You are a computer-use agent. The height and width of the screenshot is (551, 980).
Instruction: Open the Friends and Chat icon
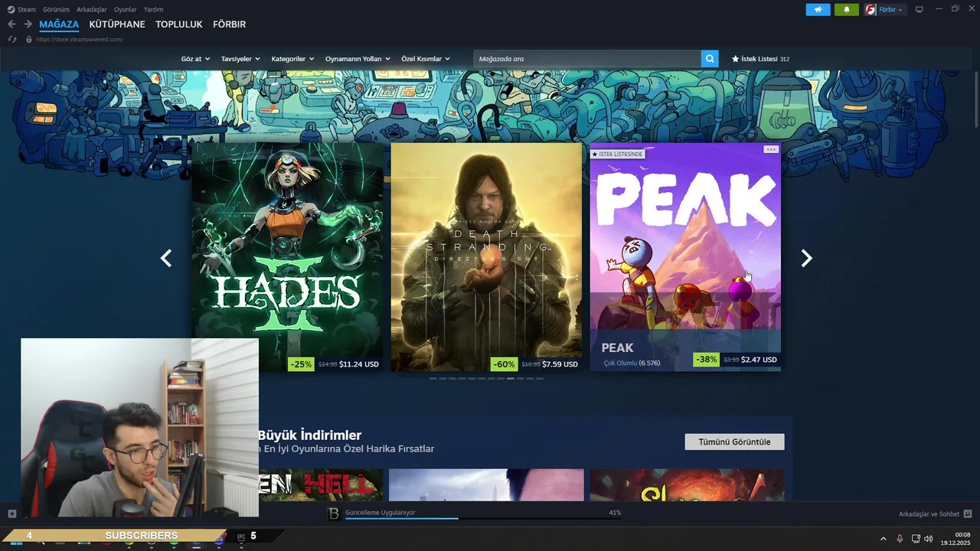(968, 514)
